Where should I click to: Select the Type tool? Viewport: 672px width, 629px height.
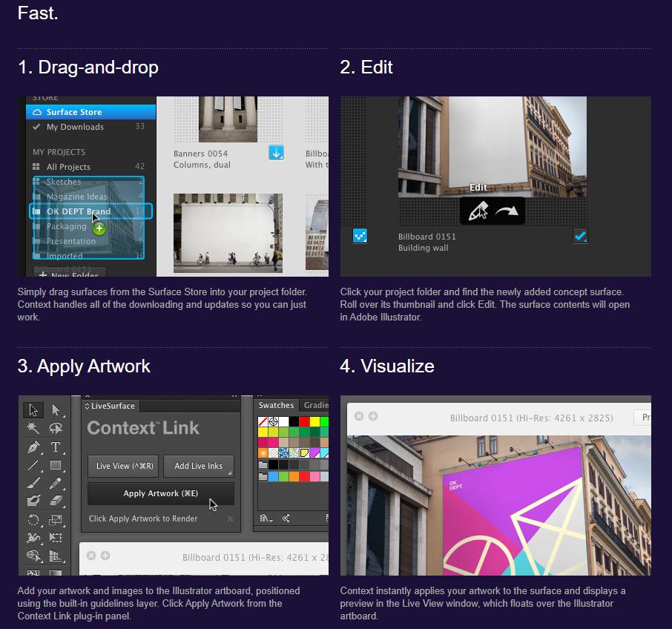pos(56,447)
